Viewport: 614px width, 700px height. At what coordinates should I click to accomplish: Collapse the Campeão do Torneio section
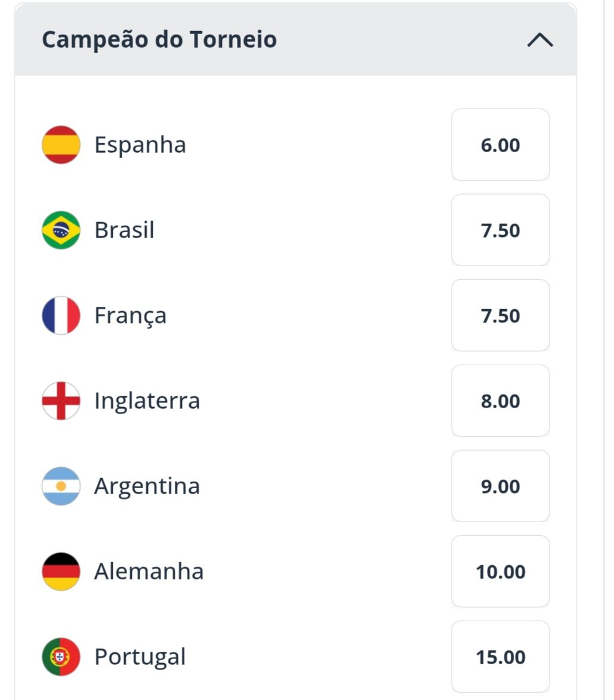540,40
